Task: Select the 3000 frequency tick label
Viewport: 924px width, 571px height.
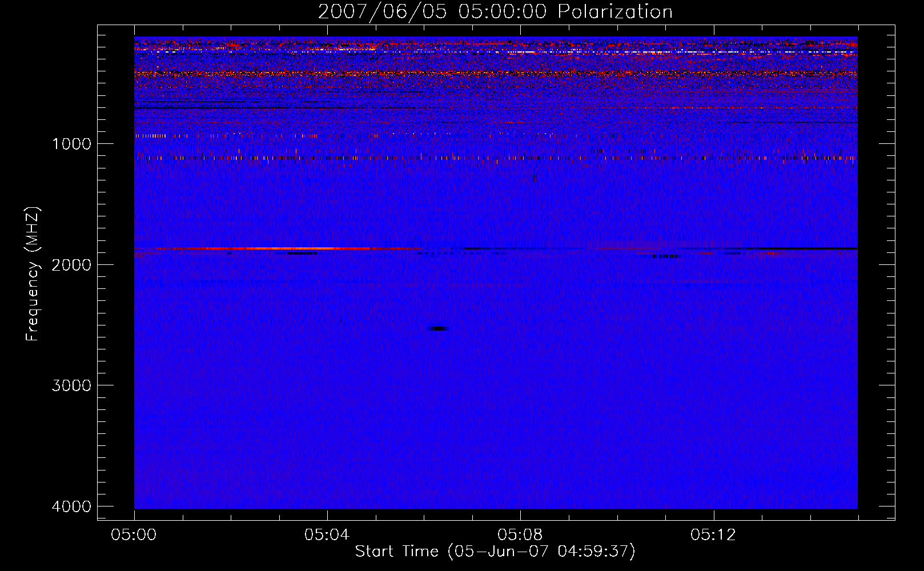Action: point(71,385)
